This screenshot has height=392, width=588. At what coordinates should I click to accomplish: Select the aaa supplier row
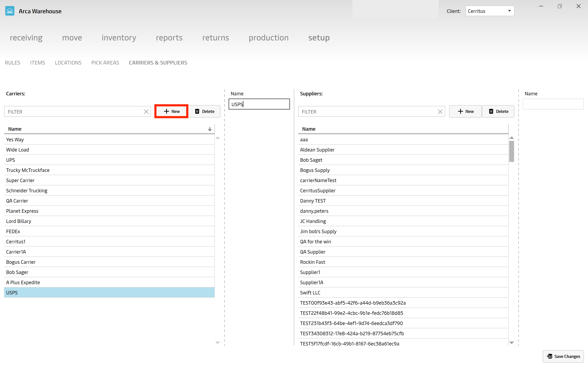pyautogui.click(x=403, y=139)
